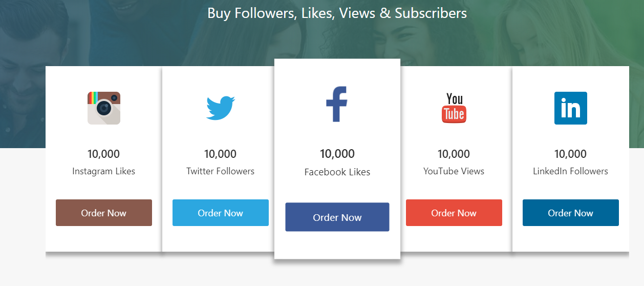Select the Facebook Likes label
This screenshot has width=644, height=286.
pos(337,172)
